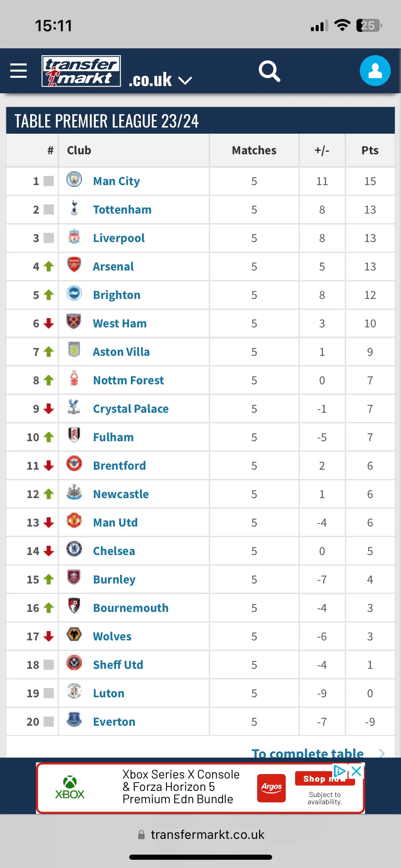Open the To complete table arrow
This screenshot has width=401, height=868.
point(382,753)
